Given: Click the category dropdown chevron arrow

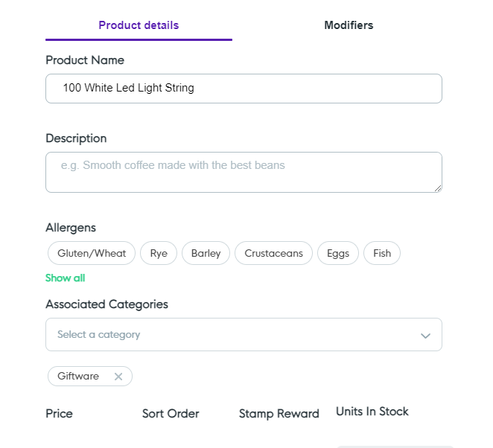Looking at the screenshot, I should (x=425, y=336).
